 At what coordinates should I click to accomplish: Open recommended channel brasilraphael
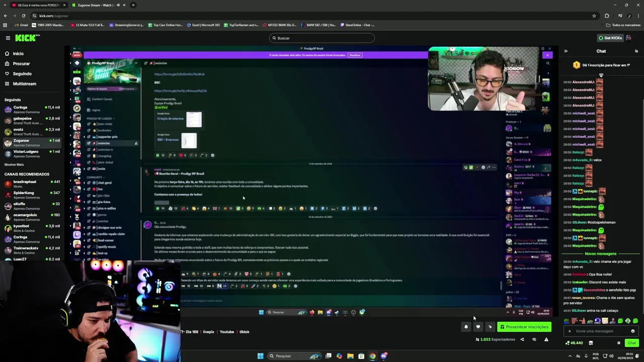[31, 184]
